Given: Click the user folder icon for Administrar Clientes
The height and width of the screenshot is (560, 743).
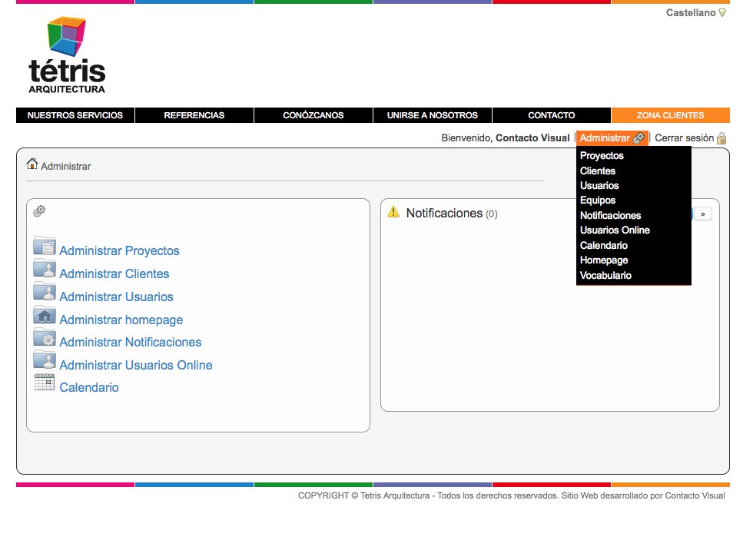Looking at the screenshot, I should pyautogui.click(x=45, y=270).
